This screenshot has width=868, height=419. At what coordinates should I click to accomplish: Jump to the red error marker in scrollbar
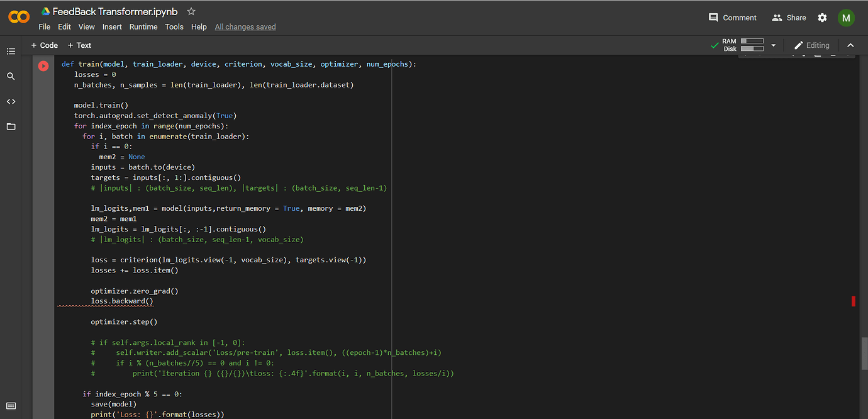tap(853, 301)
